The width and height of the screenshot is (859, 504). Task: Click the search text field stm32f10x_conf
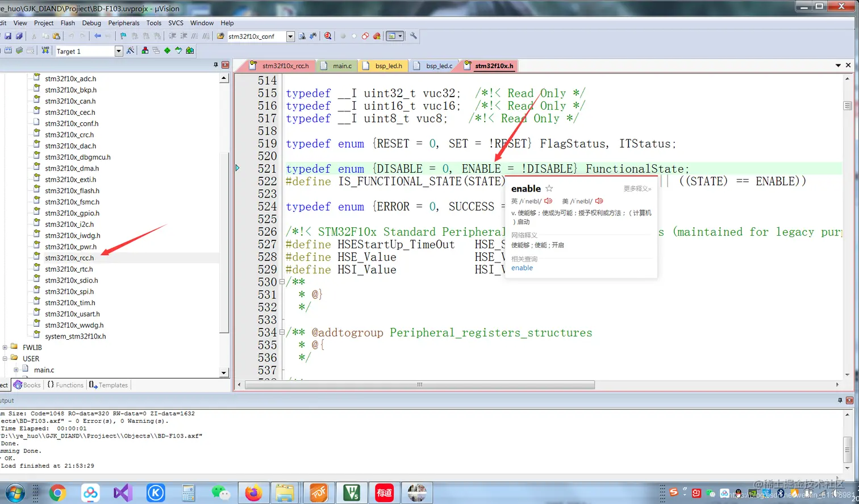pos(256,36)
